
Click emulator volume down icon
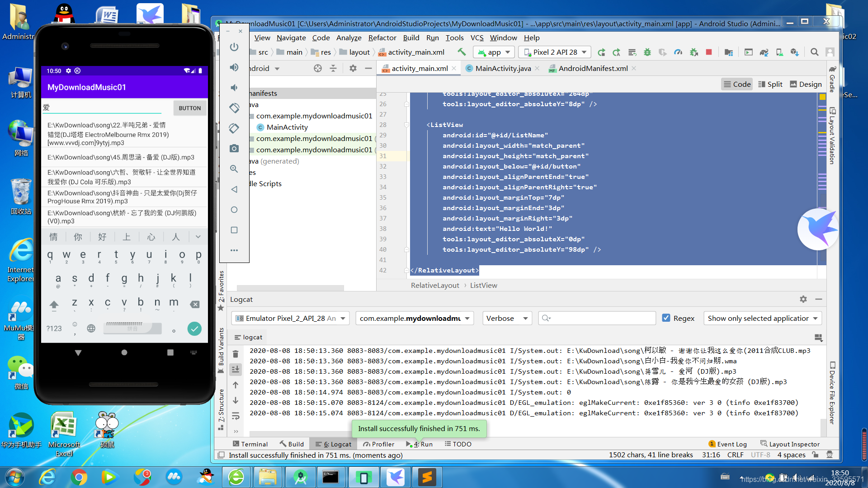(x=234, y=88)
